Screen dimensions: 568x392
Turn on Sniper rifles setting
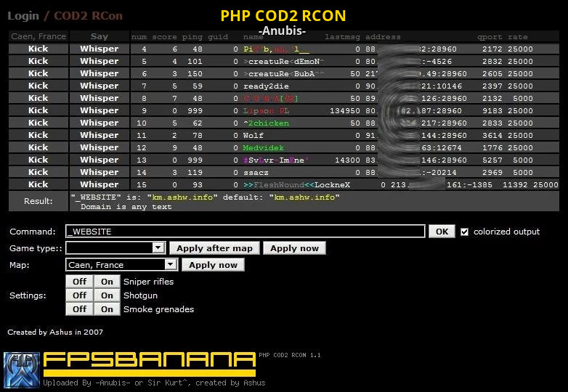[107, 282]
